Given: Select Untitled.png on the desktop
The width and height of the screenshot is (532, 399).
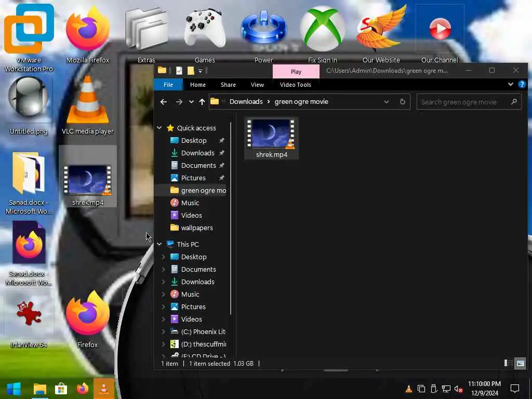Looking at the screenshot, I should [x=29, y=106].
